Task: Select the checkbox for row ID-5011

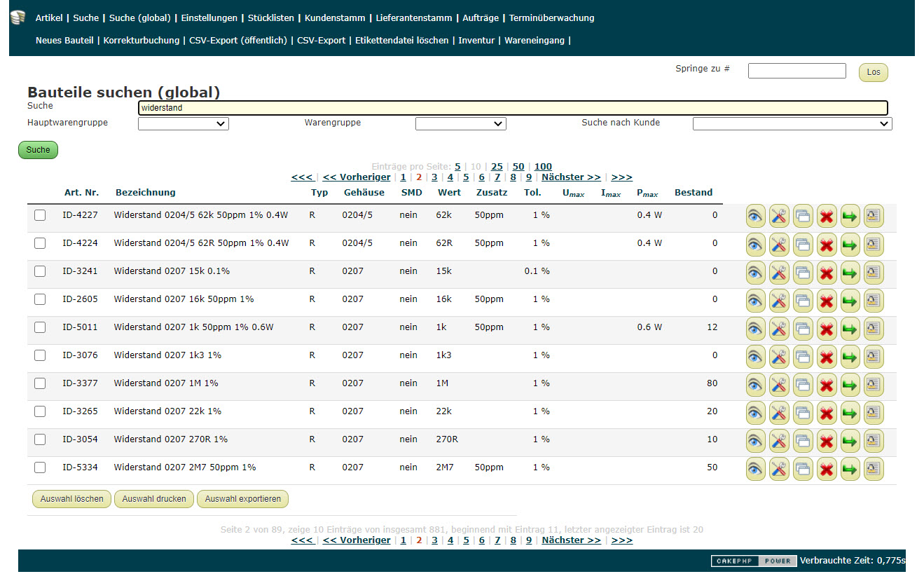Action: [x=40, y=327]
